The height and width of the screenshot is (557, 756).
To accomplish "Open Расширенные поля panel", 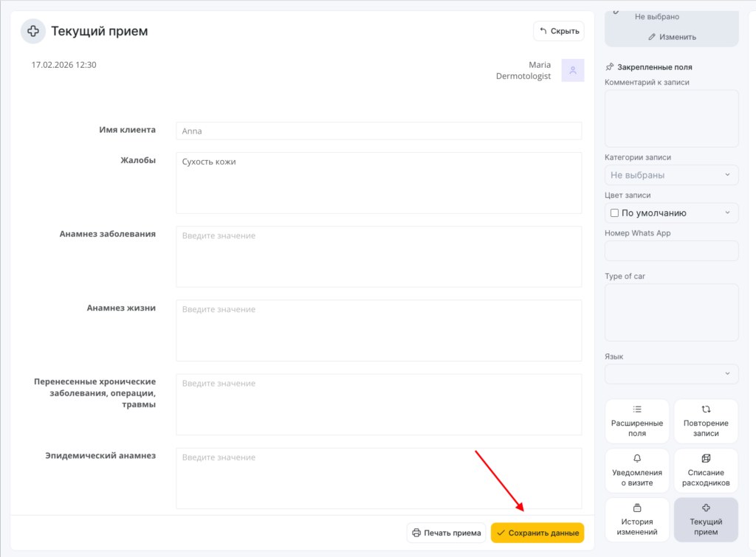I will (637, 421).
